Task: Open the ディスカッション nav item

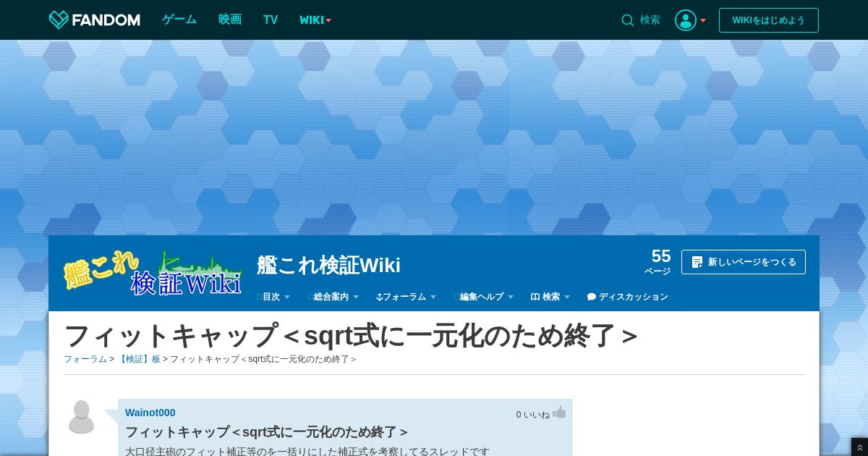Action: (x=628, y=297)
